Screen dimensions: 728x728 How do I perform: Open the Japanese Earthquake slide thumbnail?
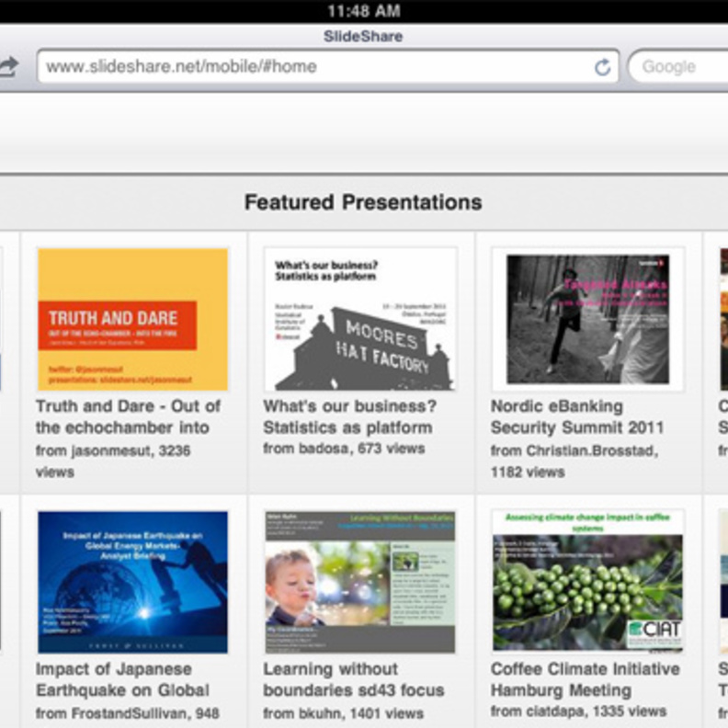pyautogui.click(x=132, y=582)
